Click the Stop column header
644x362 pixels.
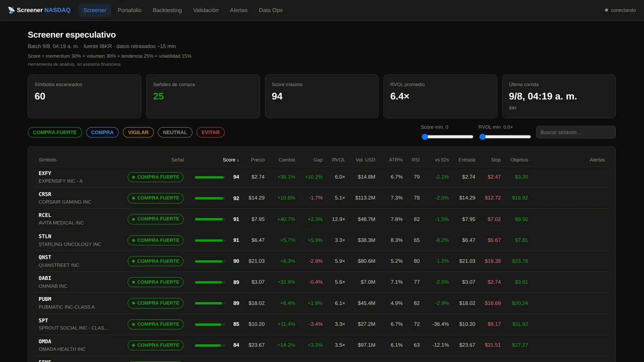tap(496, 160)
